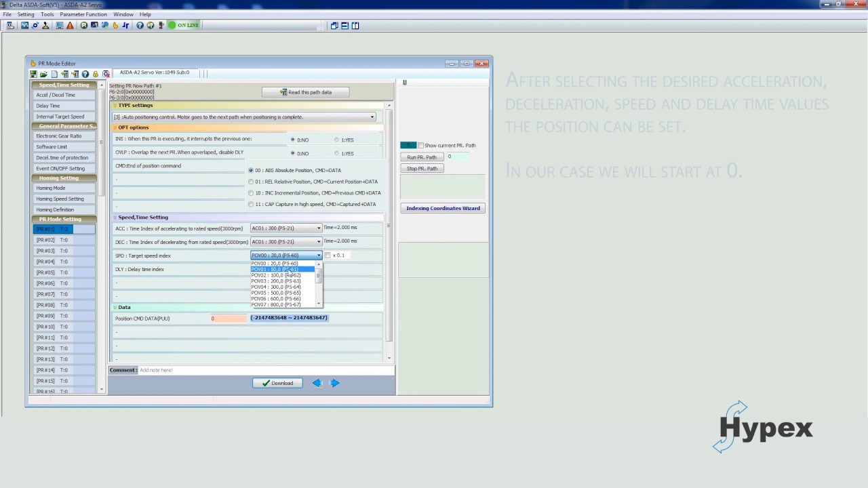Viewport: 868px width, 488px height.
Task: Click the Comment note field
Action: pos(266,370)
